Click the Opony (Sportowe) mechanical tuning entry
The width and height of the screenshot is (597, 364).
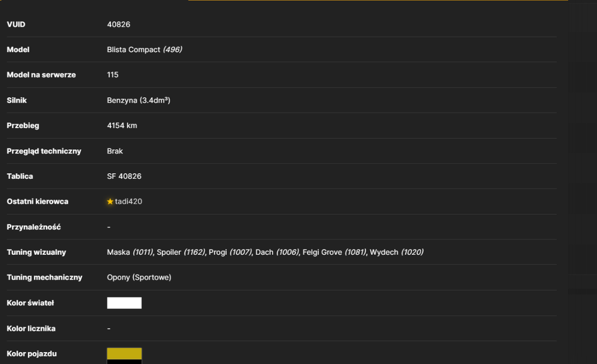[x=139, y=277]
